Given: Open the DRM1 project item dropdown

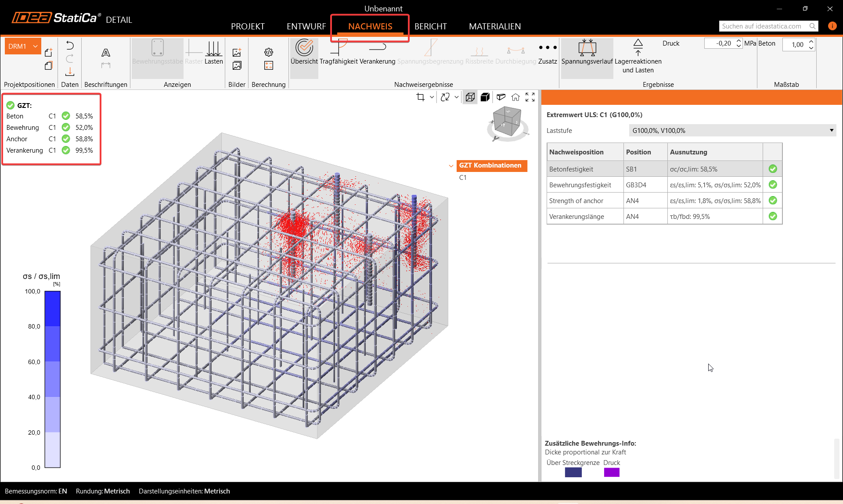Looking at the screenshot, I should (35, 46).
